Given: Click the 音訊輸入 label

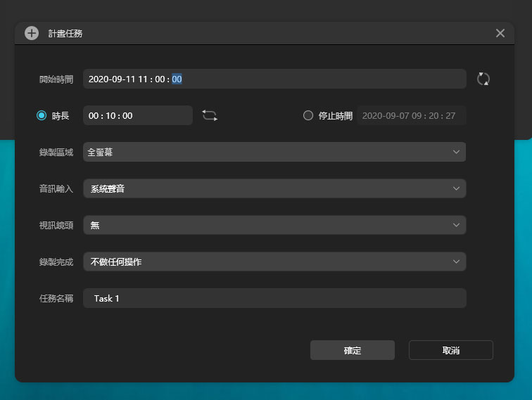Looking at the screenshot, I should point(56,189).
